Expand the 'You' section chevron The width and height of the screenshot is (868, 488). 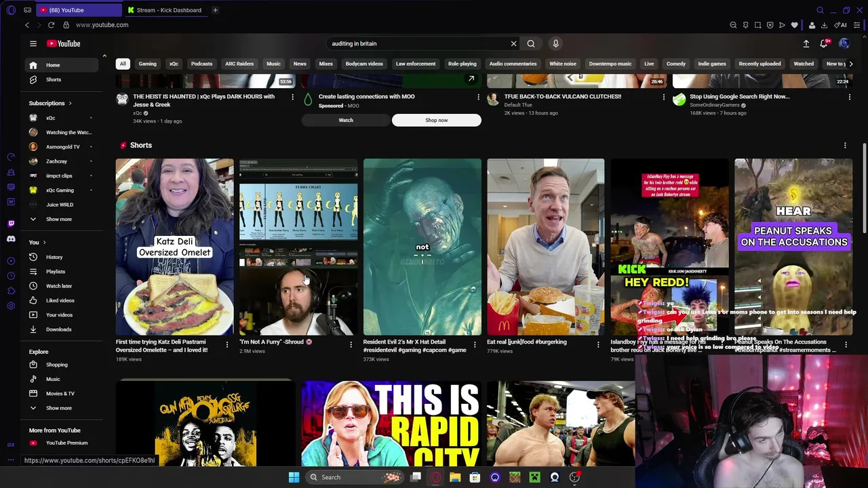pyautogui.click(x=44, y=242)
